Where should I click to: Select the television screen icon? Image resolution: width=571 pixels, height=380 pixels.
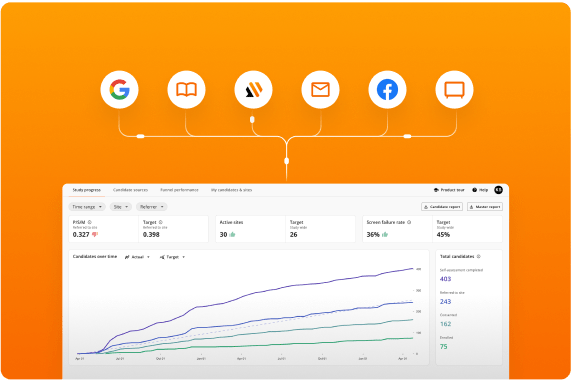tap(454, 90)
